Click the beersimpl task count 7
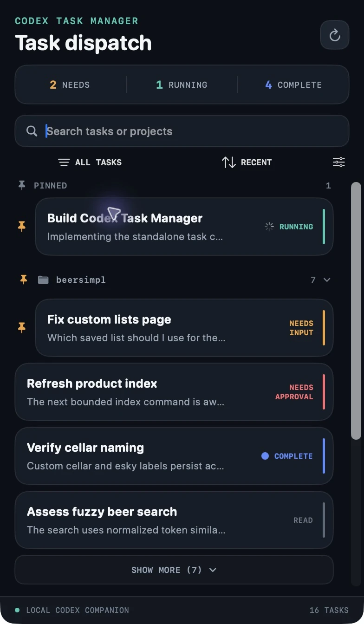This screenshot has height=624, width=364. [313, 279]
